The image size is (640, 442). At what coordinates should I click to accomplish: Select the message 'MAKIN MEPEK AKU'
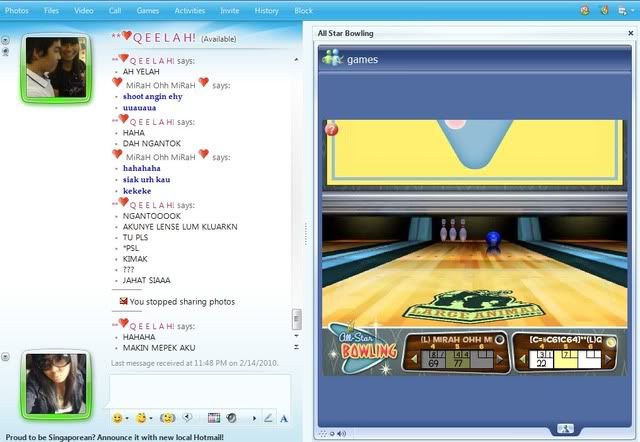(x=159, y=348)
